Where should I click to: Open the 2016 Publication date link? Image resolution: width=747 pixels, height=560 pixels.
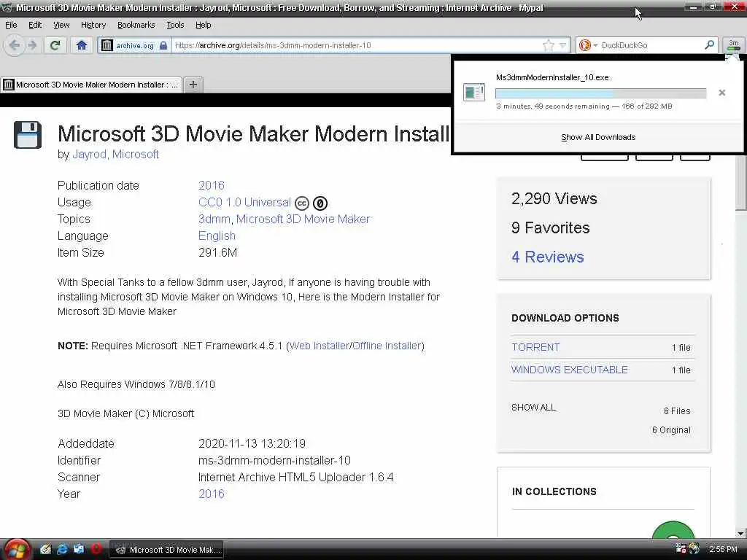[x=211, y=185]
